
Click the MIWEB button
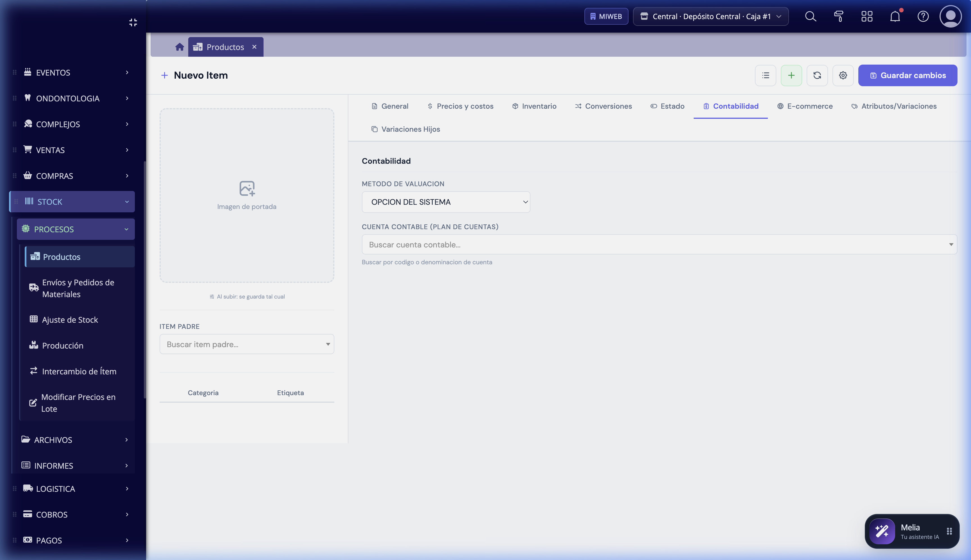pyautogui.click(x=606, y=16)
